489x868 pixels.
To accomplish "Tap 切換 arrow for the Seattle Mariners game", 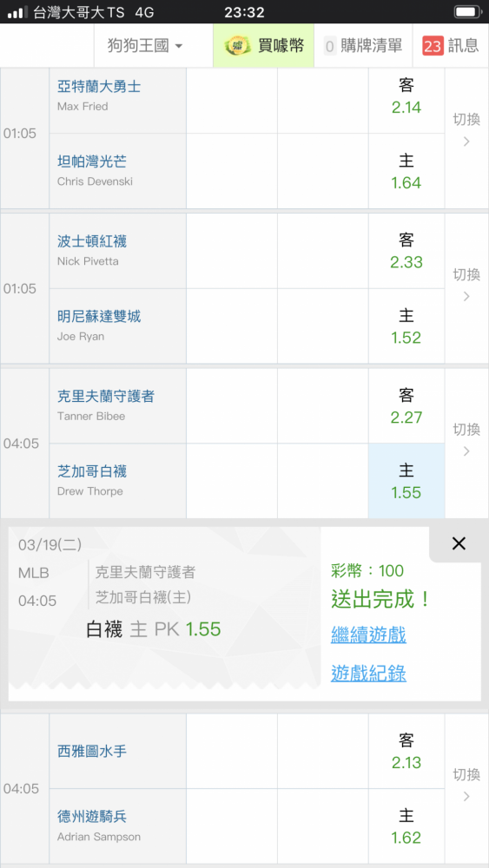I will click(466, 786).
